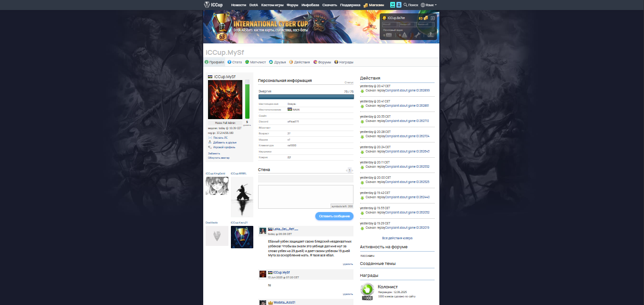Open the blue user account icon in navbar
644x305 pixels.
(x=399, y=5)
